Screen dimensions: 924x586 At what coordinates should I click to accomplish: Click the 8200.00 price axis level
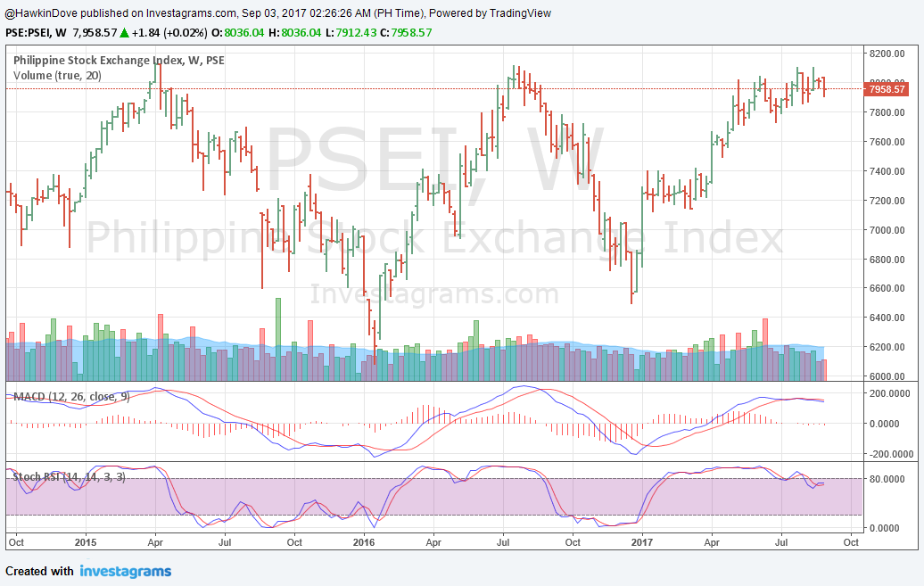click(x=887, y=54)
